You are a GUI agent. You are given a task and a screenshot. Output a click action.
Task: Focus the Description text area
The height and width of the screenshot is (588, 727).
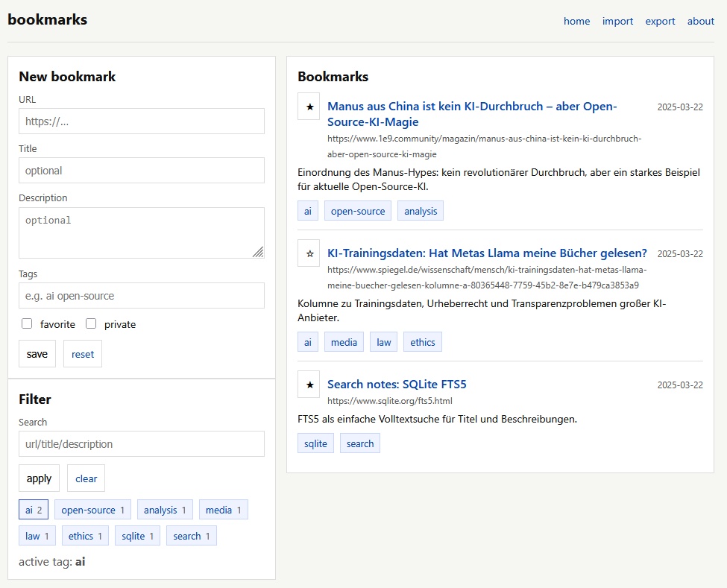[x=142, y=233]
